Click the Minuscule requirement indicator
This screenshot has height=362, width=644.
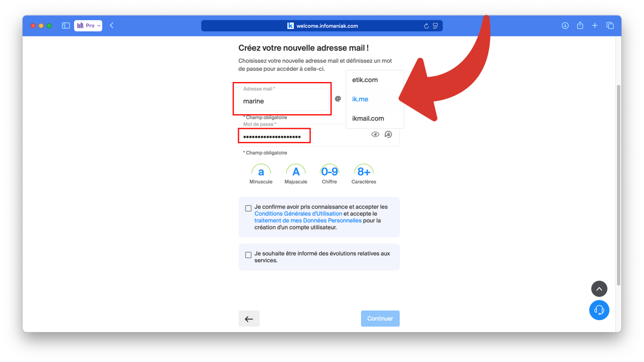(x=261, y=174)
